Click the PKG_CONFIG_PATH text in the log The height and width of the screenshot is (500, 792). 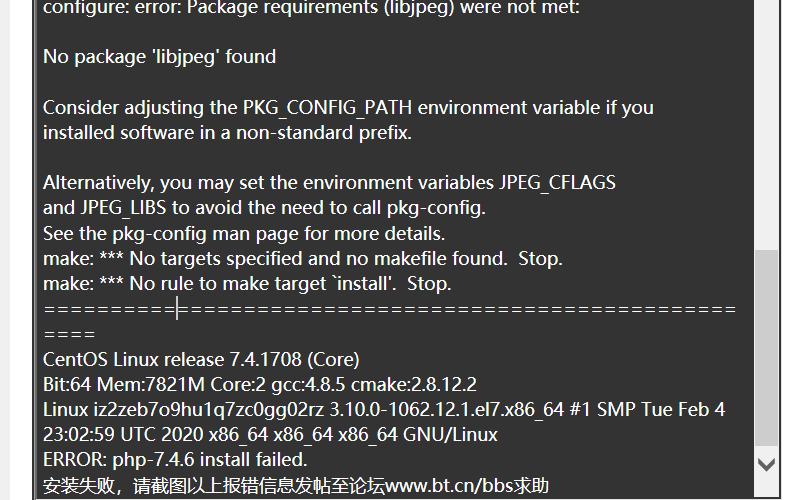327,108
